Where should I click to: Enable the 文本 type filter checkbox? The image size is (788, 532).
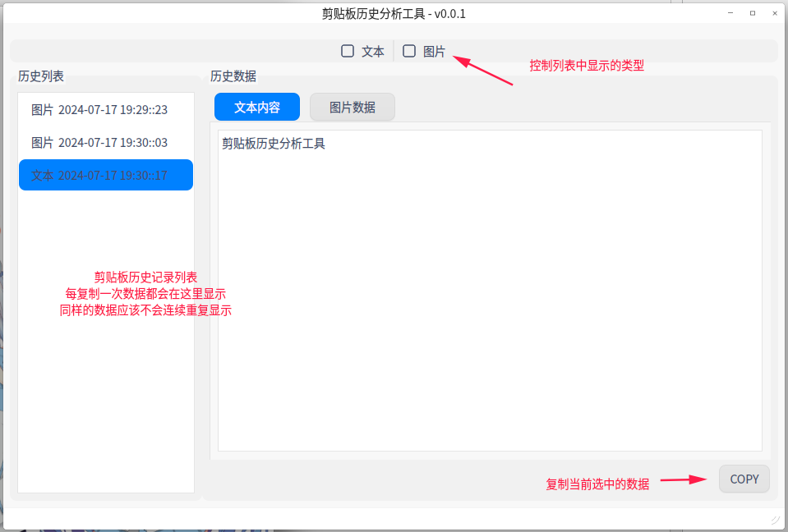[x=348, y=51]
